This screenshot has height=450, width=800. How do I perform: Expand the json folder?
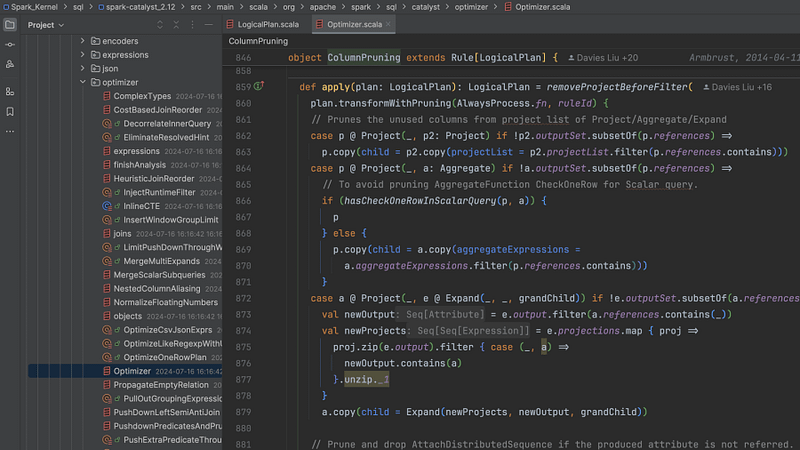point(83,68)
